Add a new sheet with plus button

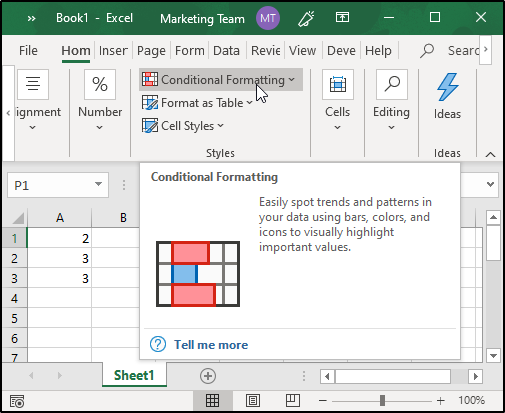click(208, 376)
